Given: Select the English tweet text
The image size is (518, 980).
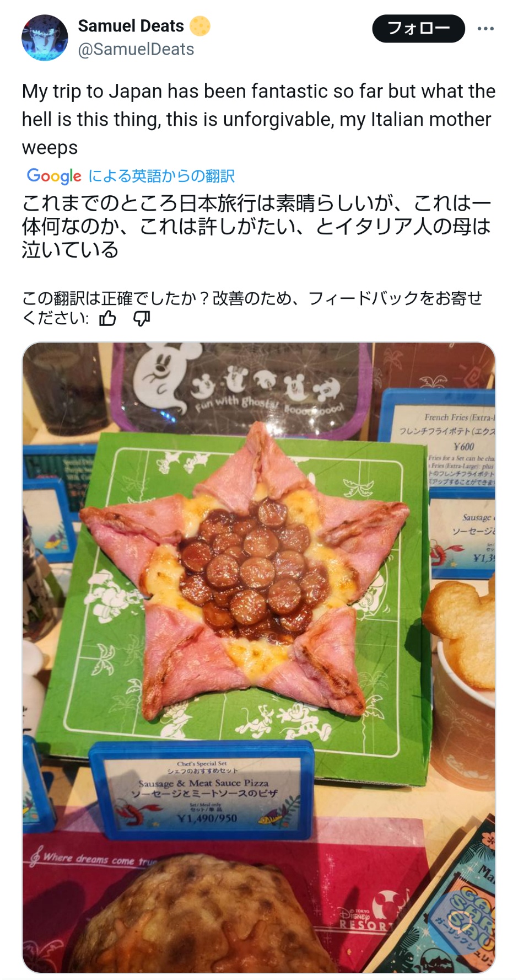Looking at the screenshot, I should [x=258, y=119].
